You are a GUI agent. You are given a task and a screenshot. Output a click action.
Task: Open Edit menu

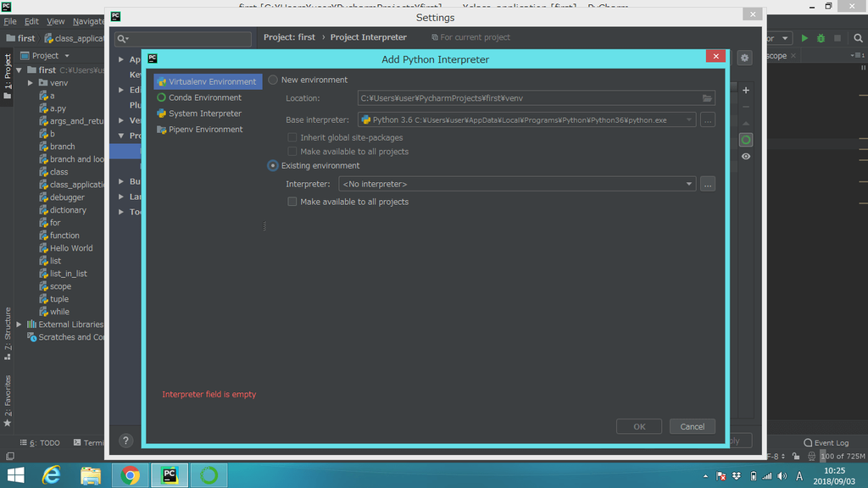tap(31, 21)
